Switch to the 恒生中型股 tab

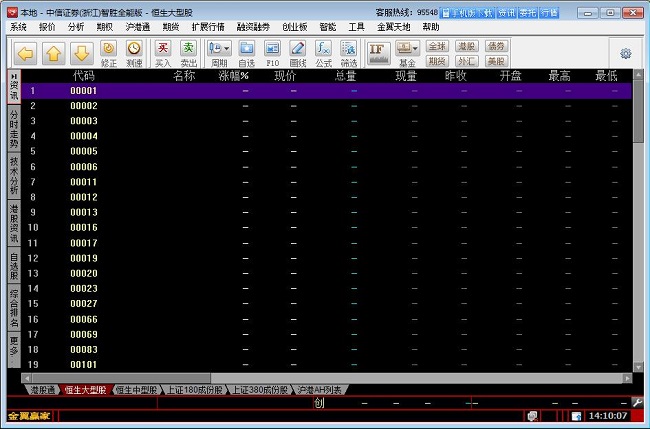136,390
